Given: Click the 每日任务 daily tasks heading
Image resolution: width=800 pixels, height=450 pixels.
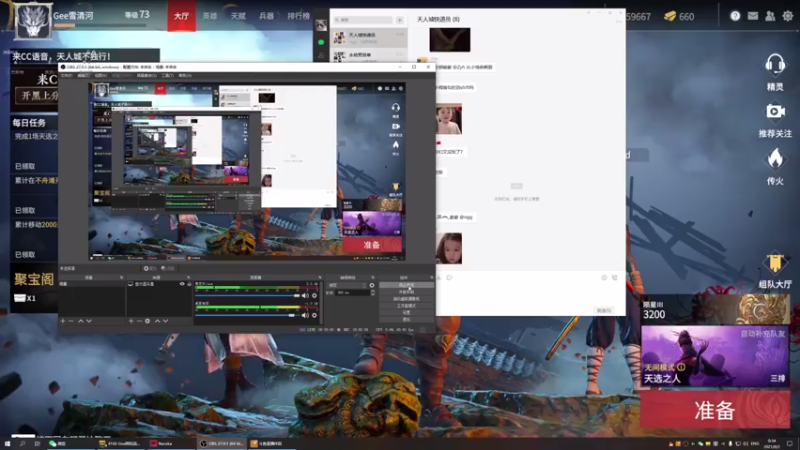Looking at the screenshot, I should (x=29, y=122).
